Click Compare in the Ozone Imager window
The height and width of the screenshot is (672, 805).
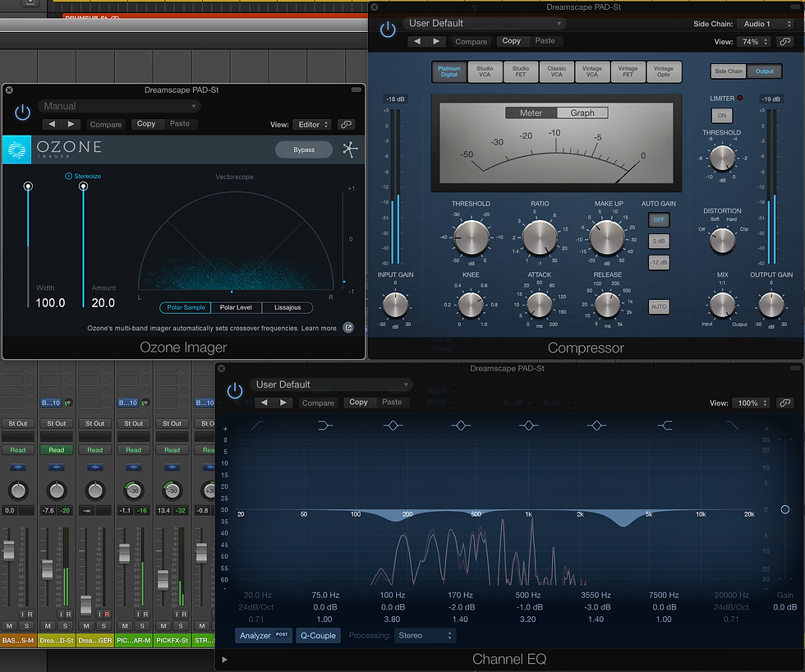point(106,124)
